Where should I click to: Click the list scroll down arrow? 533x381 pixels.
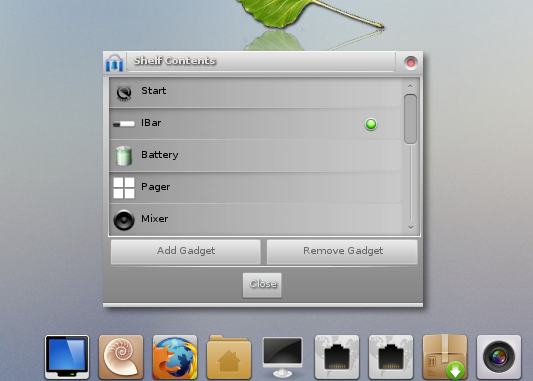[410, 227]
